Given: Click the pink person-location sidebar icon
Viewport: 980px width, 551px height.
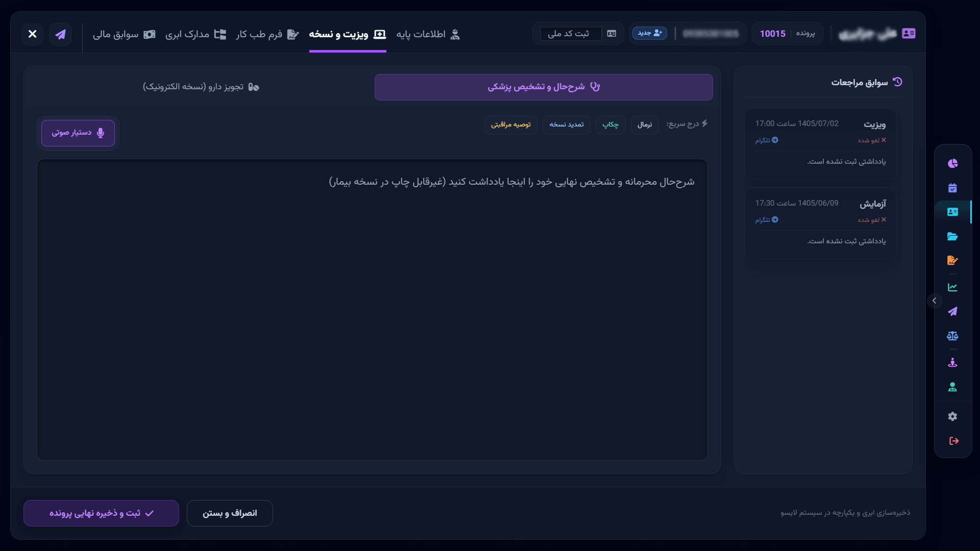Looking at the screenshot, I should [952, 363].
